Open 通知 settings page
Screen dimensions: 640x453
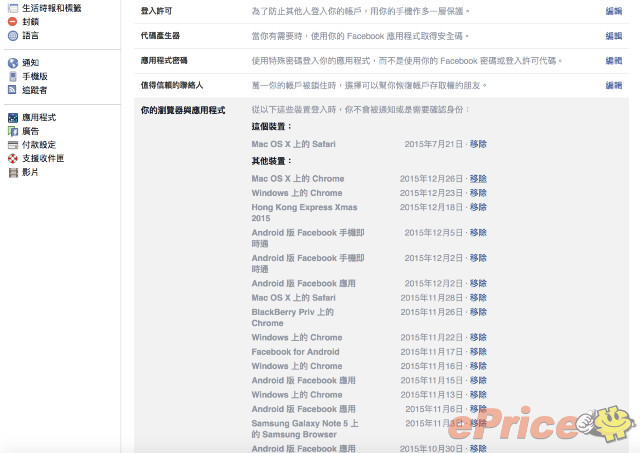point(31,62)
